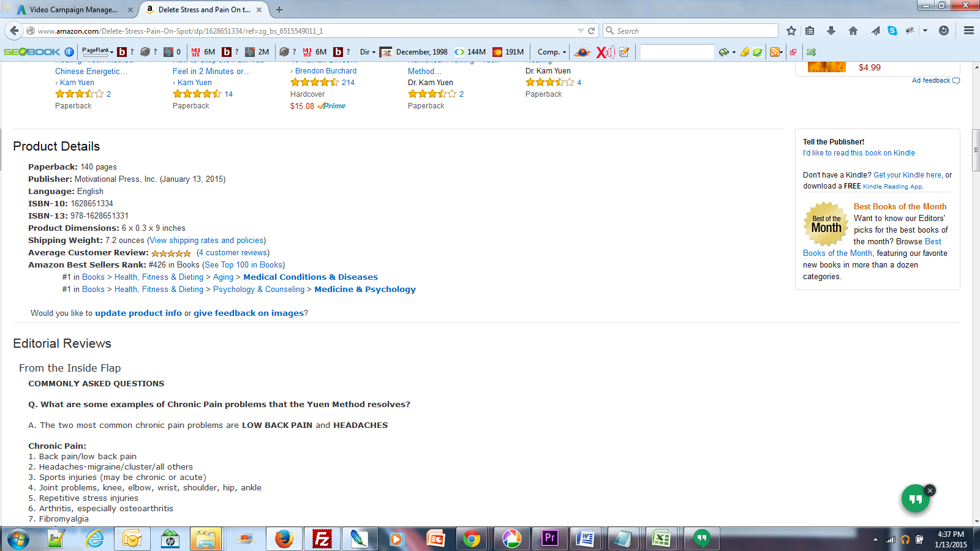980x551 pixels.
Task: Reload the page with the refresh icon
Action: point(592,31)
